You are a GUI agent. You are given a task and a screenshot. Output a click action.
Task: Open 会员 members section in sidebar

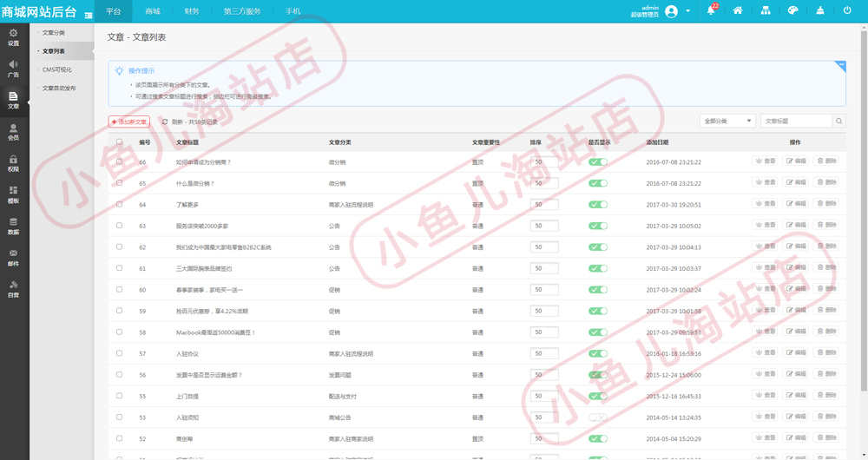tap(13, 132)
